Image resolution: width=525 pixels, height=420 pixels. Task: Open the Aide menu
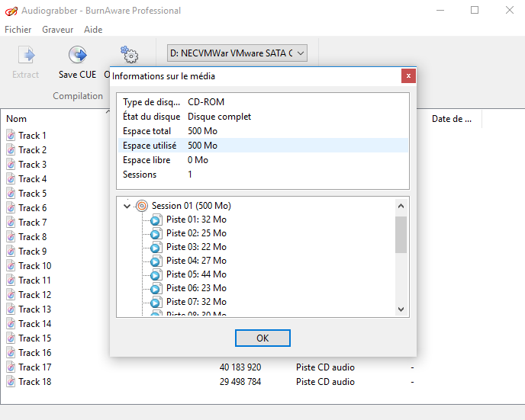coord(93,30)
